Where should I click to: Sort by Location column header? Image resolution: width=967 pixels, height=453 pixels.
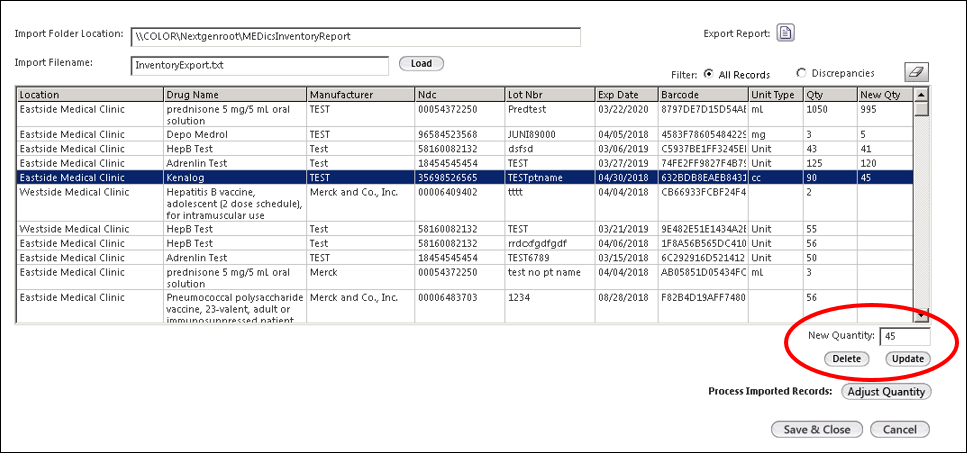tap(89, 95)
